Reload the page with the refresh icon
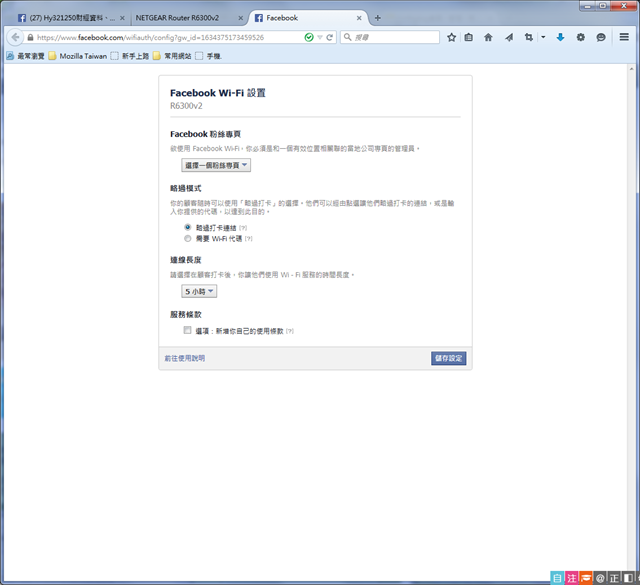 330,38
